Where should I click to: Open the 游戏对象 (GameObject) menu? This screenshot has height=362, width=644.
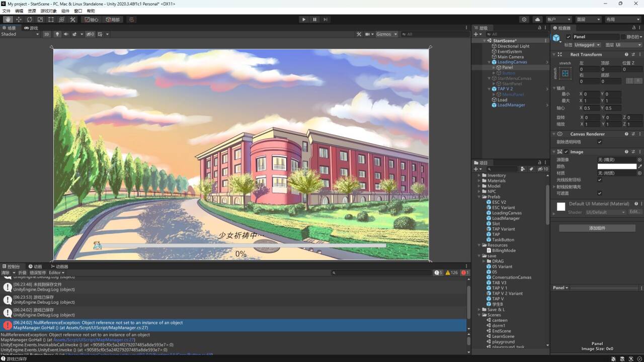click(48, 11)
